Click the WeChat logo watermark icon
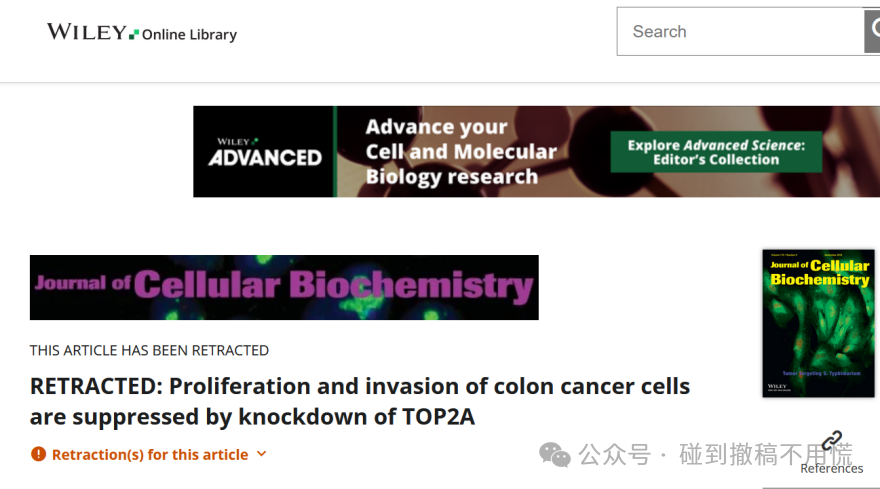Viewport: 880px width, 489px height. click(x=554, y=455)
